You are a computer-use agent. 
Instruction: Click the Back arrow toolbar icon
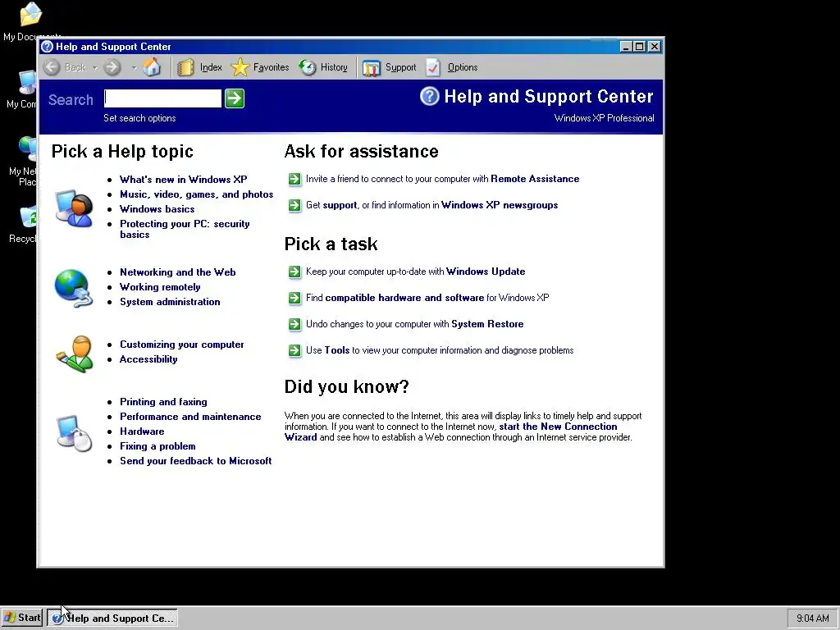click(52, 67)
